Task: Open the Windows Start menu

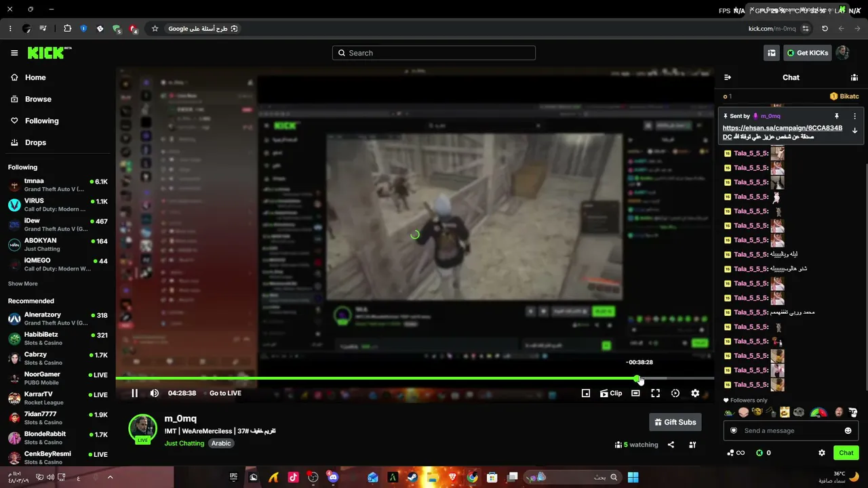Action: point(633,477)
